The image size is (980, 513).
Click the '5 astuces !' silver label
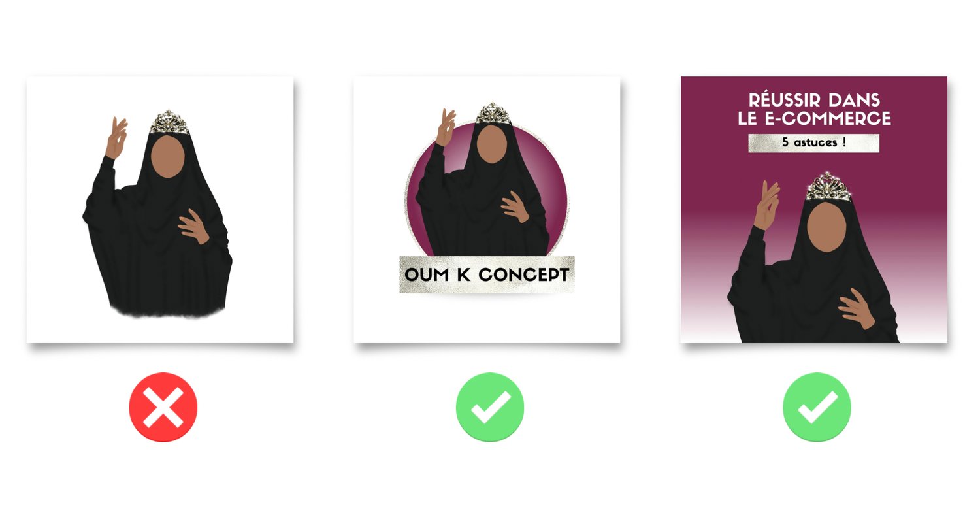813,142
